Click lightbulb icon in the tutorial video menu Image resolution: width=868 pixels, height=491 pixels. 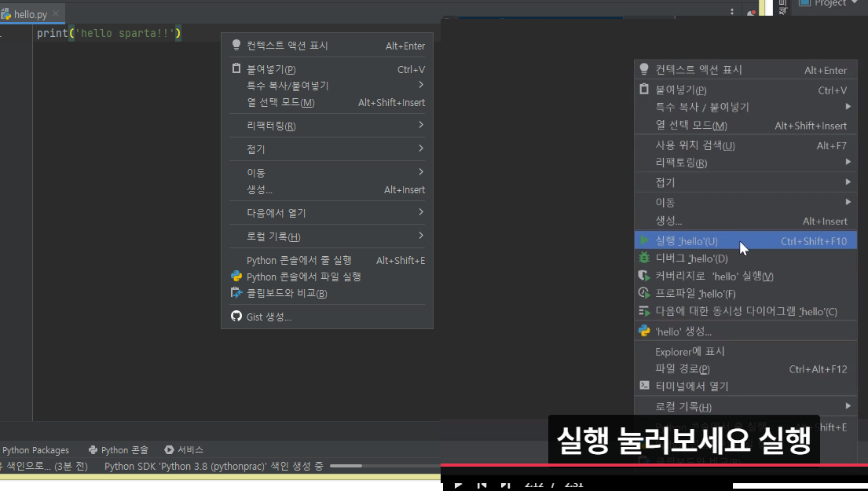pyautogui.click(x=644, y=68)
